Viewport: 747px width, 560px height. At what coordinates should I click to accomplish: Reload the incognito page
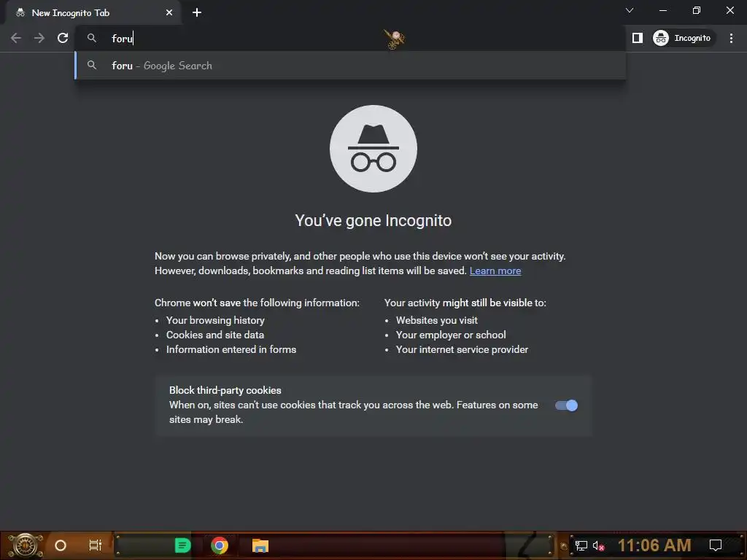[x=63, y=38]
